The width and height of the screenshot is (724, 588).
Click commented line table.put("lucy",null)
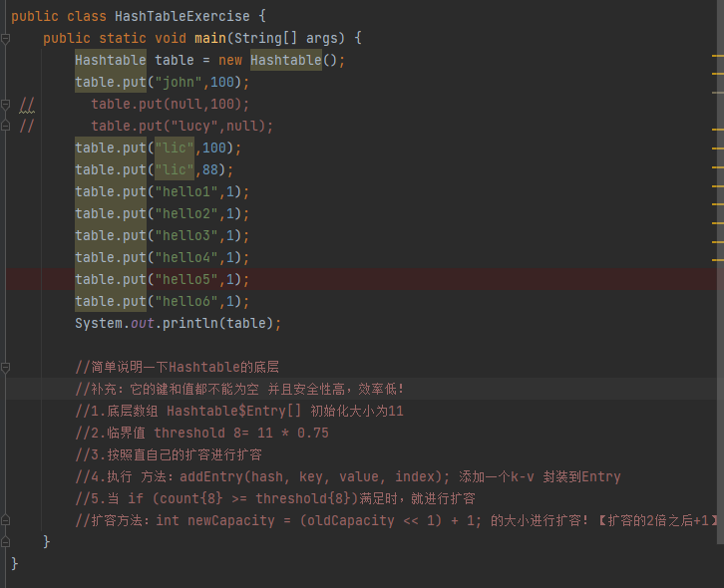(181, 126)
